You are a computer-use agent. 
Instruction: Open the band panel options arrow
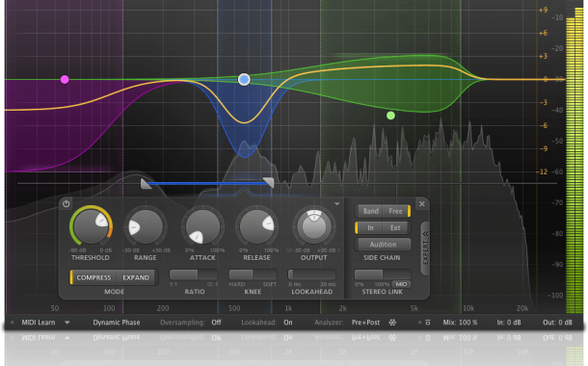pyautogui.click(x=336, y=204)
